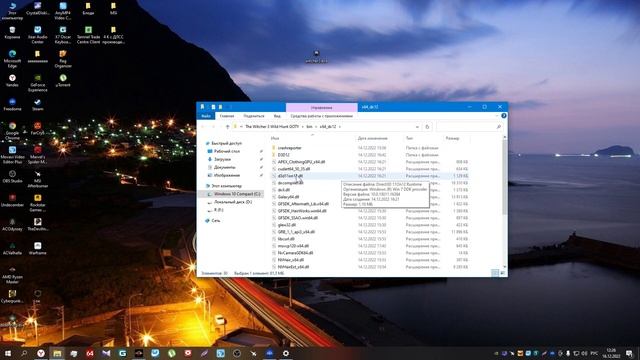640x360 pixels.
Task: Launch OBS Studio from the desktop
Action: (12, 177)
